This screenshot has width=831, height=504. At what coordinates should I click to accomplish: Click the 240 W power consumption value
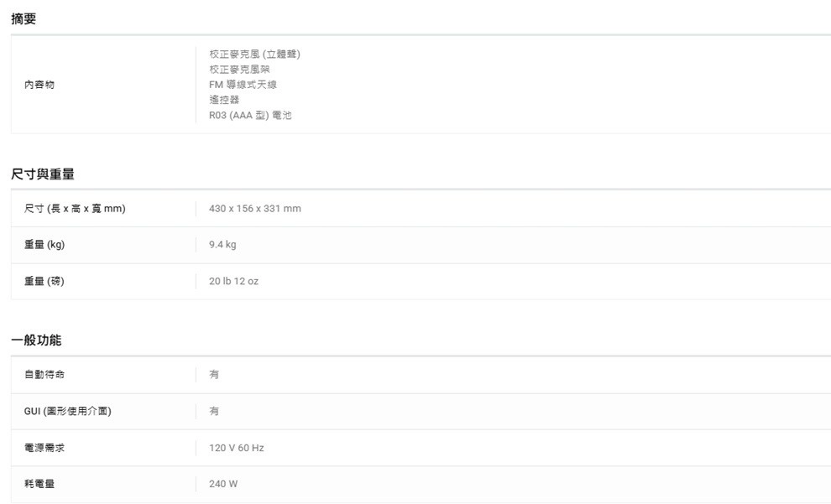223,484
